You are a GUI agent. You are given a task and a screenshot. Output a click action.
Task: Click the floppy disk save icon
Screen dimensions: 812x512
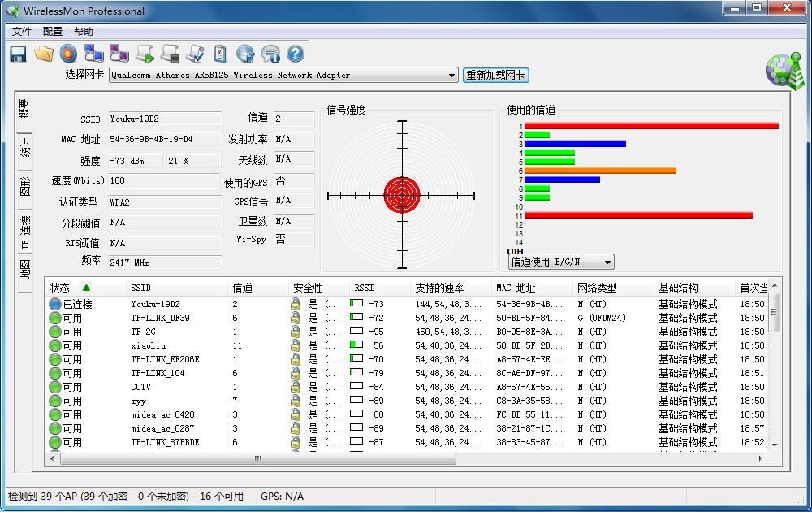click(18, 54)
